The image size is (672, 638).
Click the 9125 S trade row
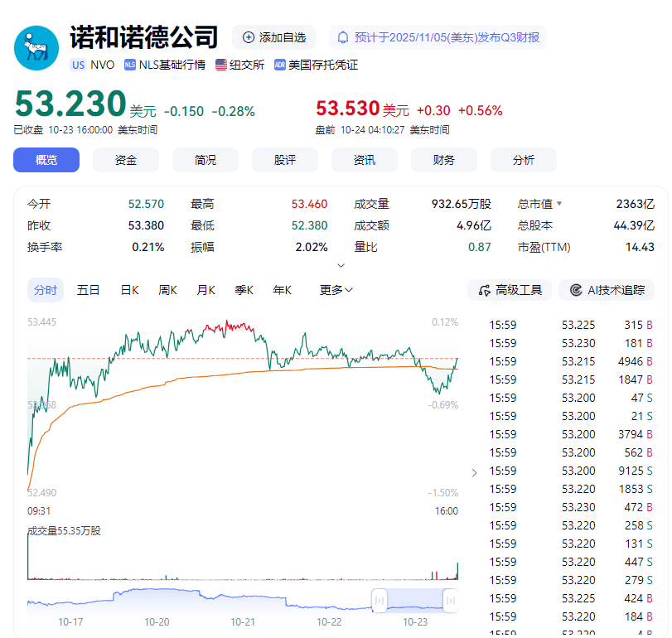pos(571,471)
